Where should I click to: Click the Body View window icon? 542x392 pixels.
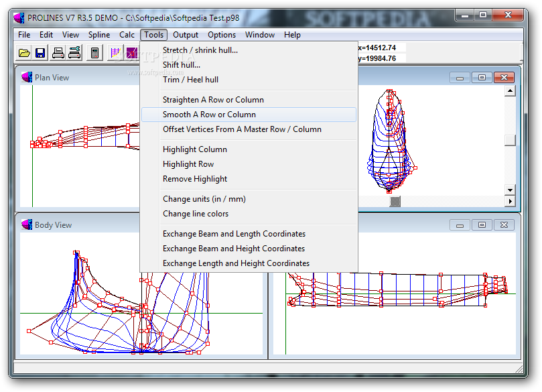point(27,224)
